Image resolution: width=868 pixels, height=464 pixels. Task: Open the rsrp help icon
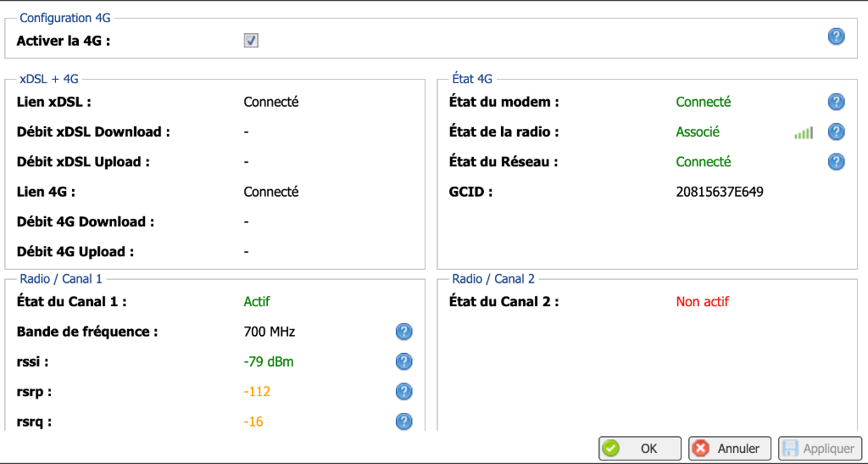click(404, 391)
